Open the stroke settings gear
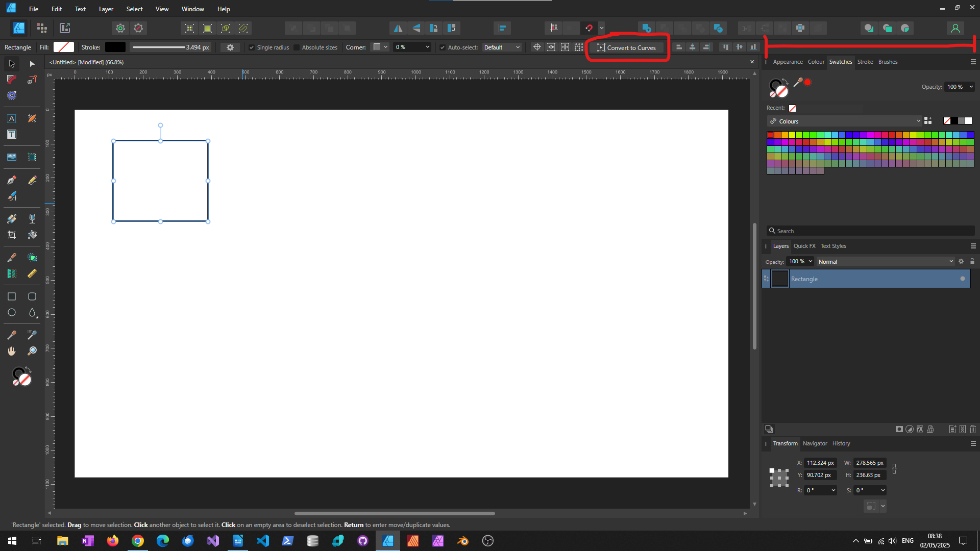980x551 pixels. [230, 47]
